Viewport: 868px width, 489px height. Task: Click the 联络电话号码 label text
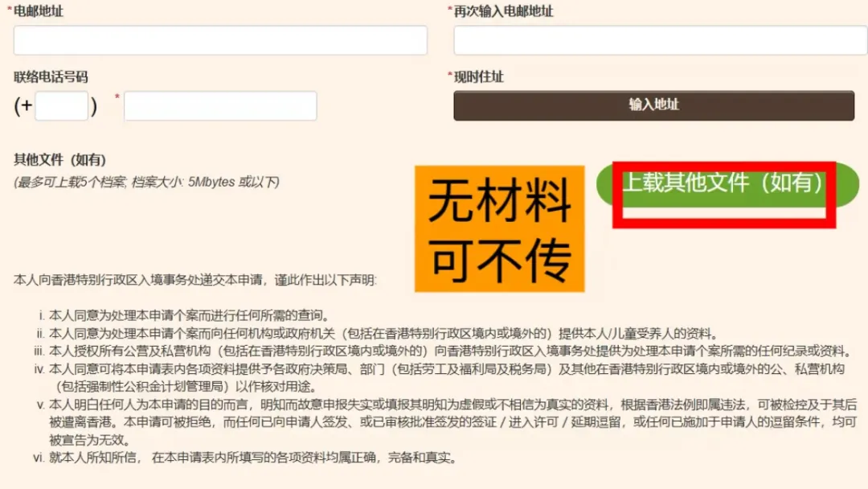51,77
